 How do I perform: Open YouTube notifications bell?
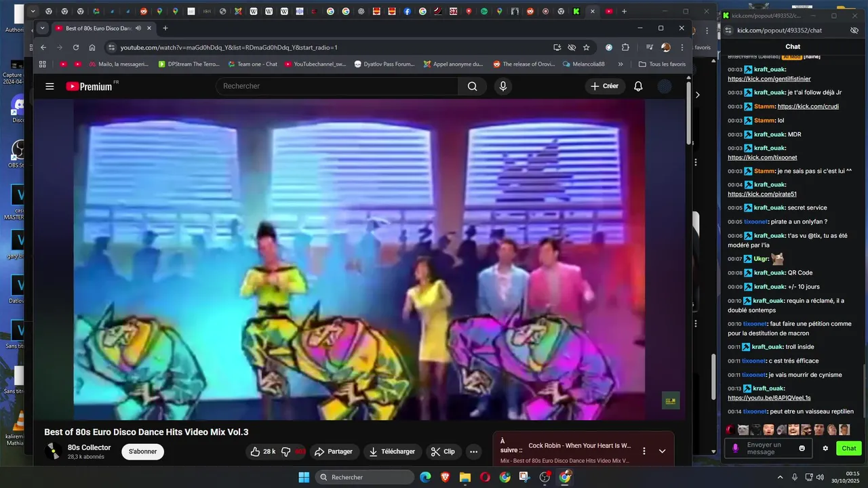click(x=638, y=86)
